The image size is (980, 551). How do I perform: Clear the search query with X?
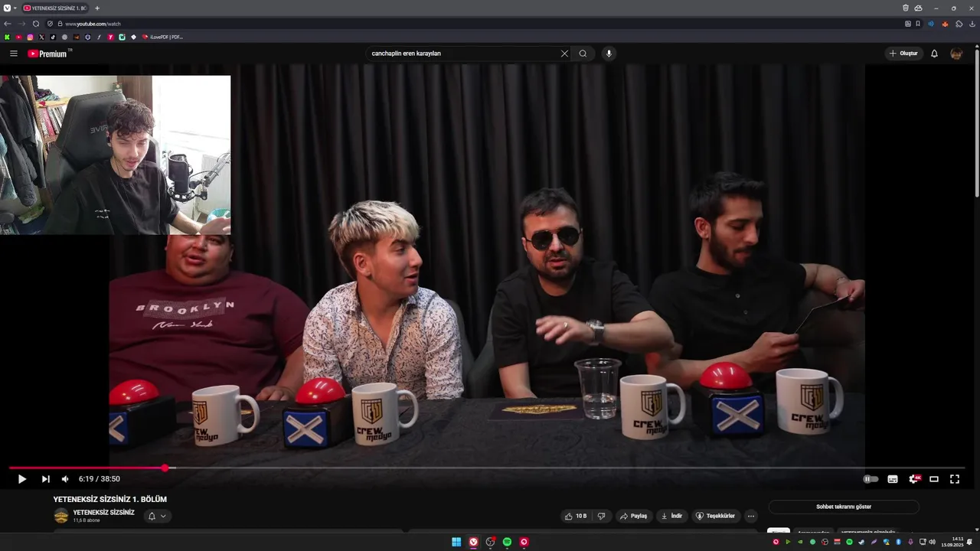[x=564, y=54]
